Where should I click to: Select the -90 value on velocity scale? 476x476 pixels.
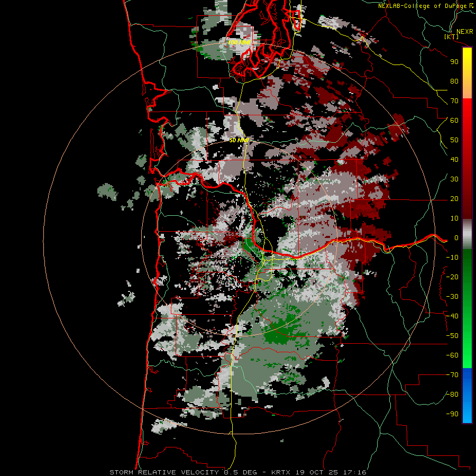[452, 414]
